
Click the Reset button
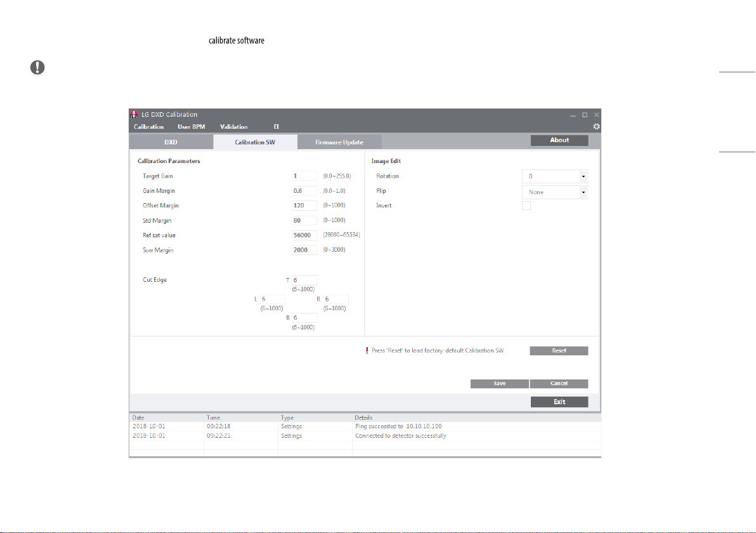(559, 351)
